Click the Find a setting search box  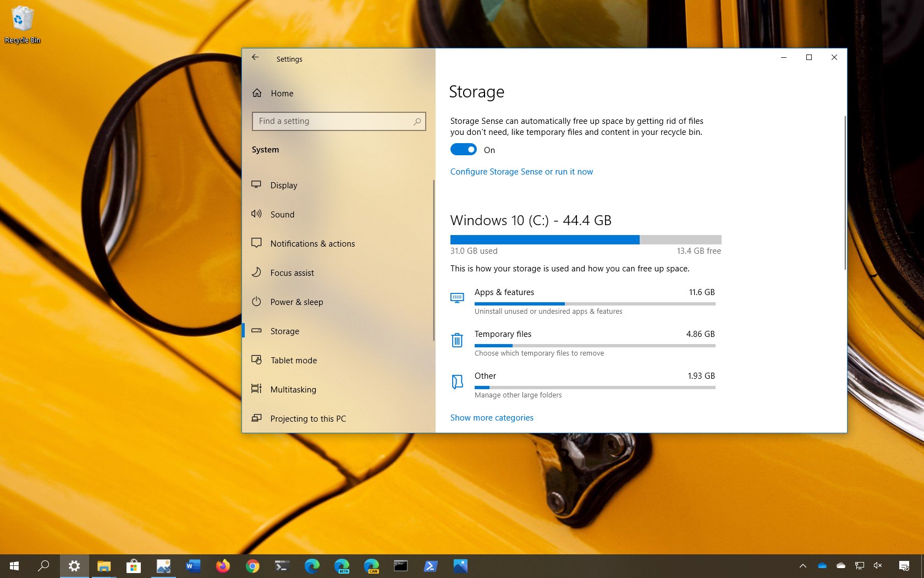(x=339, y=121)
